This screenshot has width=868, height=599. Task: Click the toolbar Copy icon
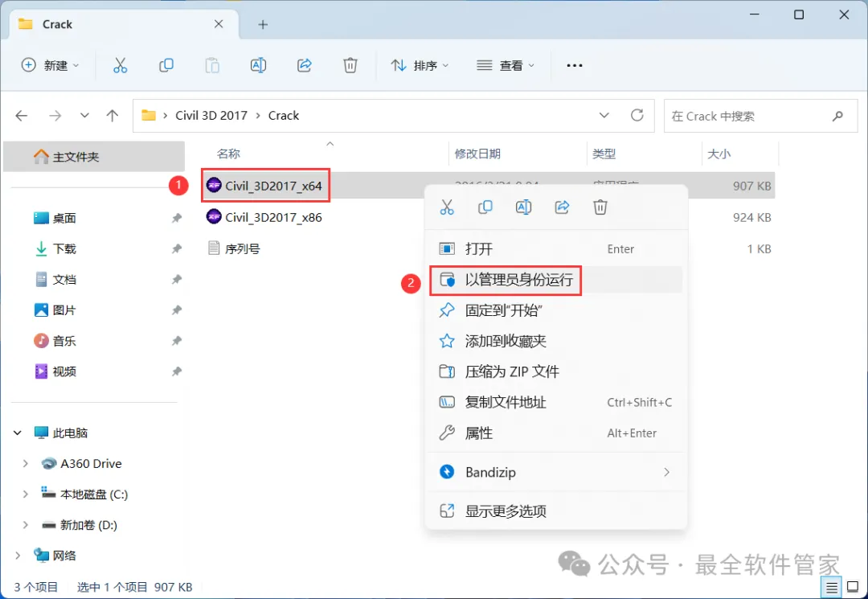pos(166,65)
